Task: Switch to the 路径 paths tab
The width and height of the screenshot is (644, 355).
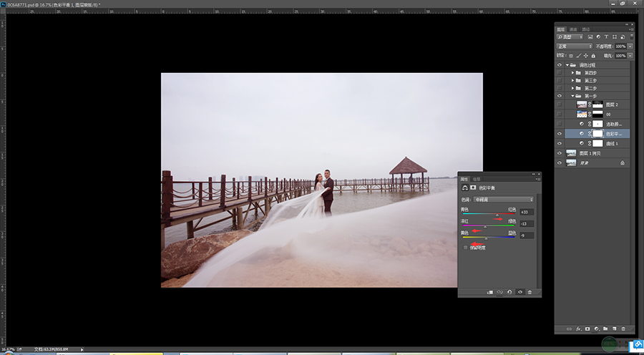Action: pos(585,29)
